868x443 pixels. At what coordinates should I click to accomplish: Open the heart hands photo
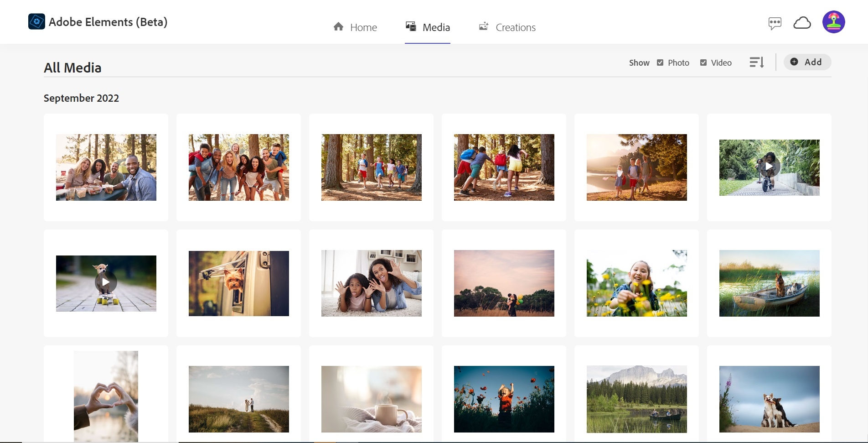point(106,396)
